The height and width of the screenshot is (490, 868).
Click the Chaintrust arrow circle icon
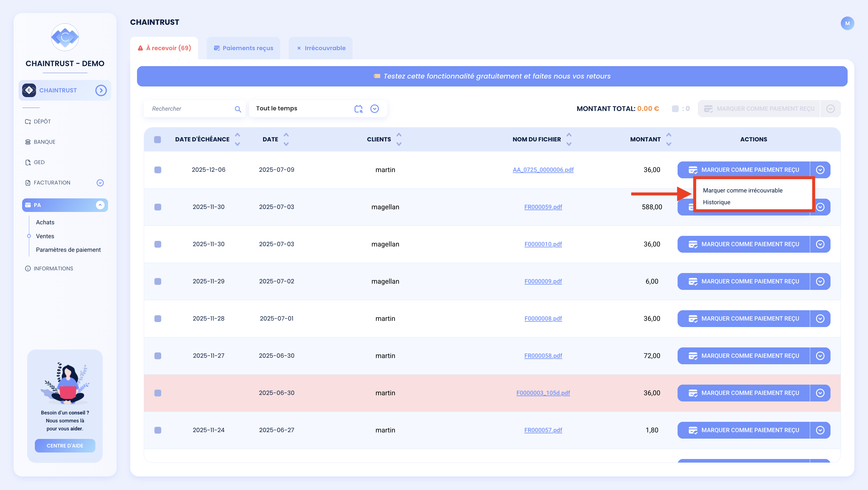(x=101, y=90)
